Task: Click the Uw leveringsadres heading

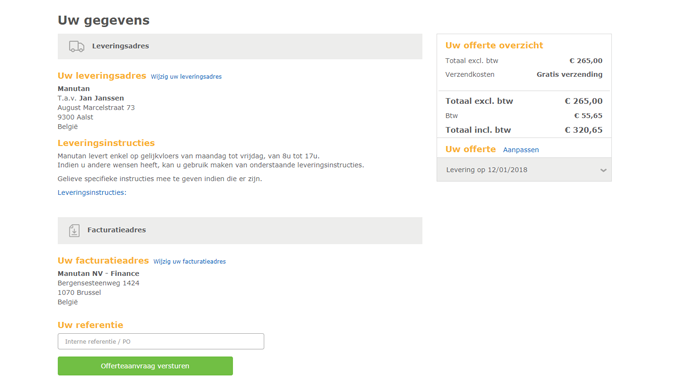Action: click(x=102, y=76)
